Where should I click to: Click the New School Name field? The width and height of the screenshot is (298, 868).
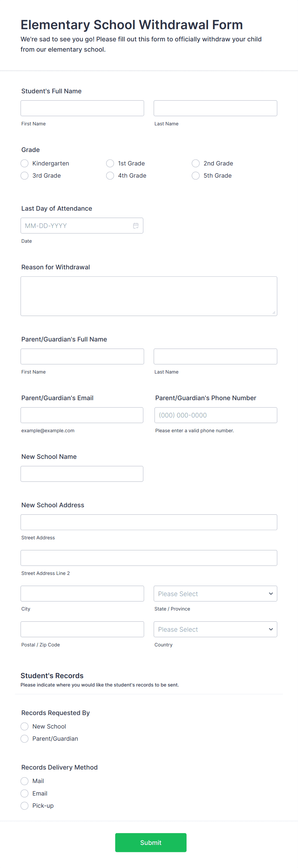[x=82, y=473]
